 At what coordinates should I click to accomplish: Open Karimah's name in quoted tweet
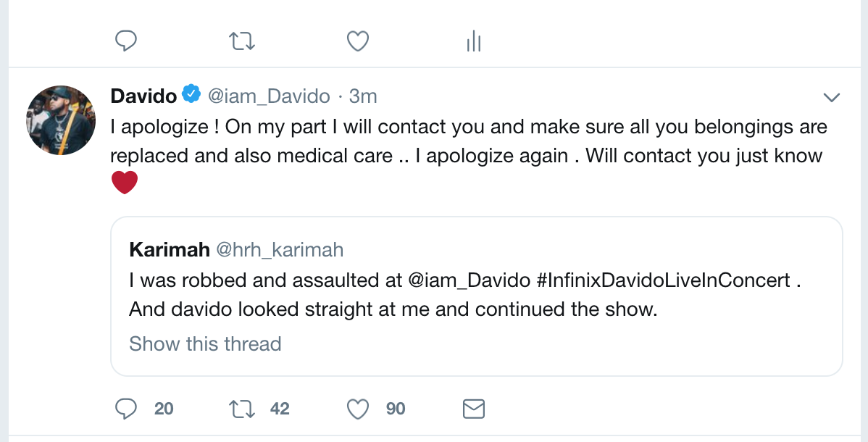170,250
